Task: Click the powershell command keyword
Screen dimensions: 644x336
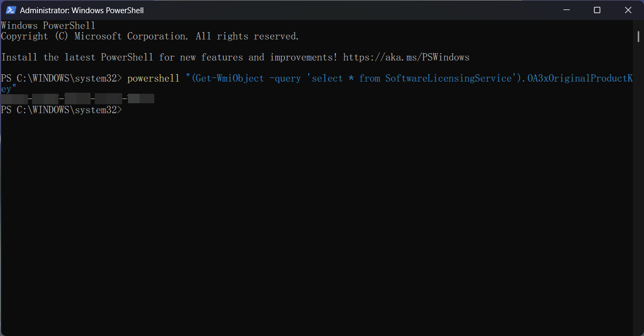Action: pos(153,78)
